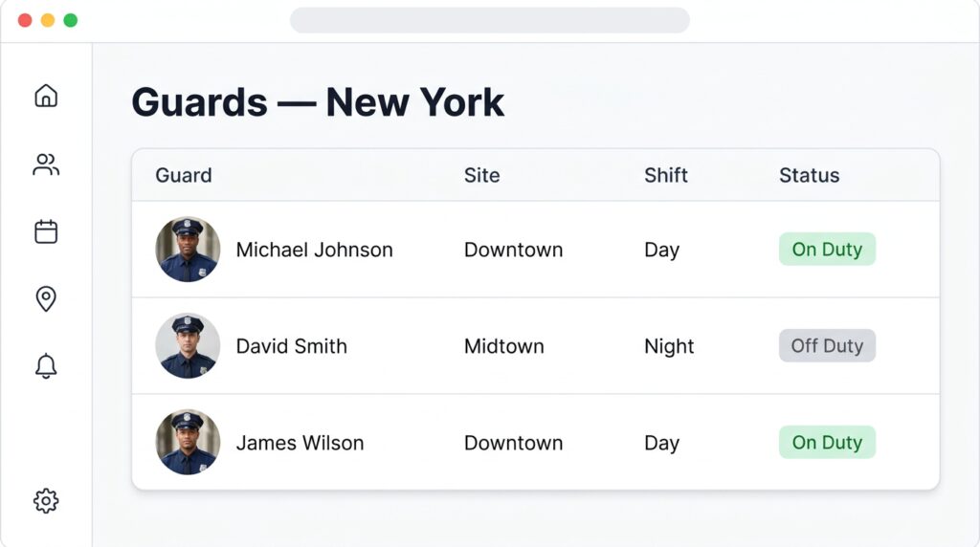The width and height of the screenshot is (980, 547).
Task: Open the settings gear icon
Action: 46,501
